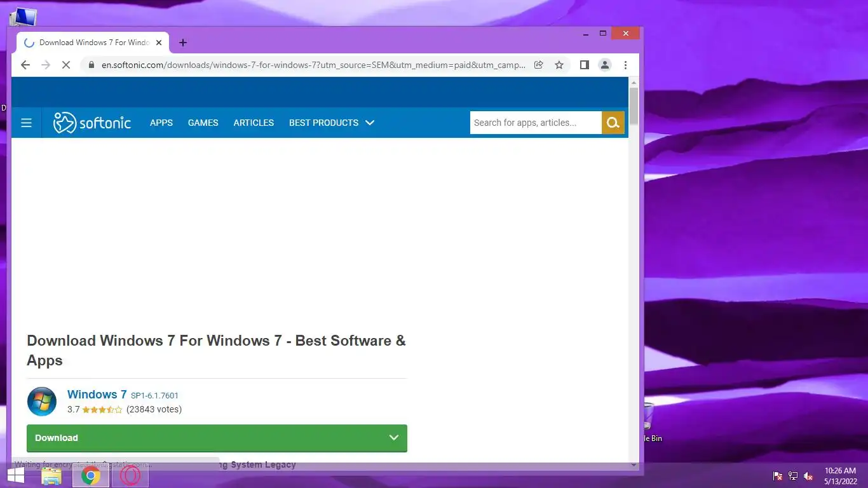Click the 23843 votes text
The width and height of the screenshot is (868, 488).
(154, 409)
